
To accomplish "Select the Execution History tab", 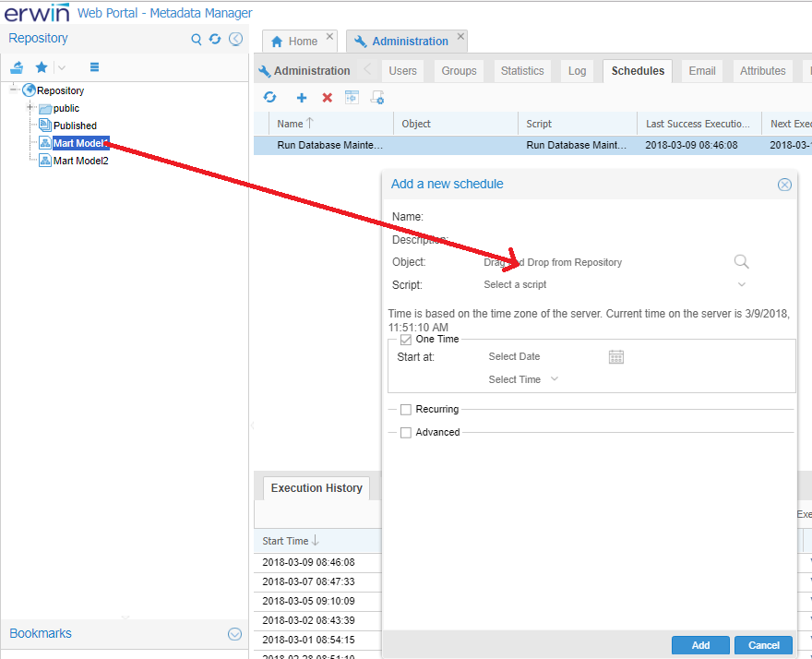I will pyautogui.click(x=316, y=488).
